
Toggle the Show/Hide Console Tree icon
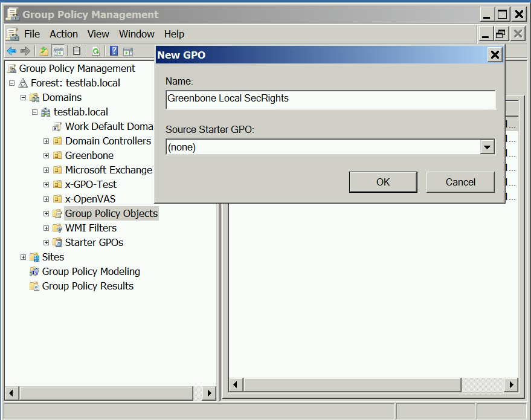click(x=58, y=51)
